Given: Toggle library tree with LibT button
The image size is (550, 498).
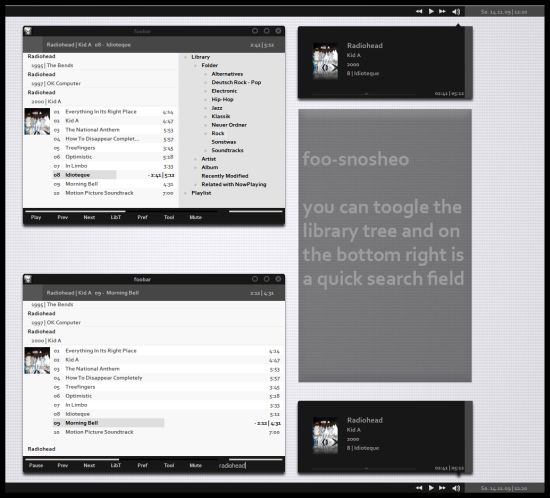Looking at the screenshot, I should point(116,217).
